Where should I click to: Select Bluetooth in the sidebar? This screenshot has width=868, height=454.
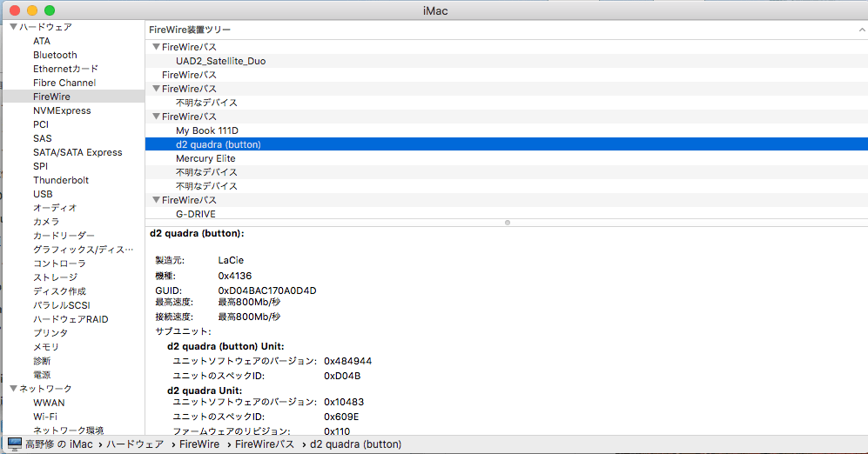click(x=55, y=55)
